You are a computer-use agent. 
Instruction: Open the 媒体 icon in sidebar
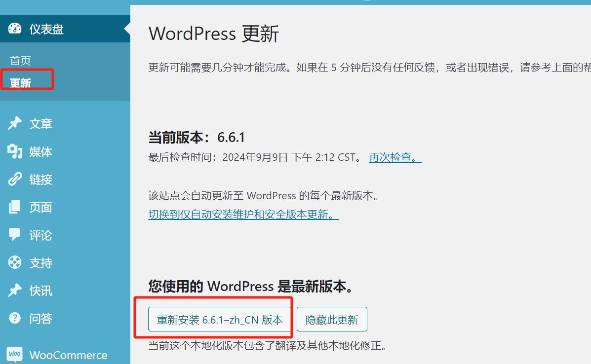tap(15, 151)
